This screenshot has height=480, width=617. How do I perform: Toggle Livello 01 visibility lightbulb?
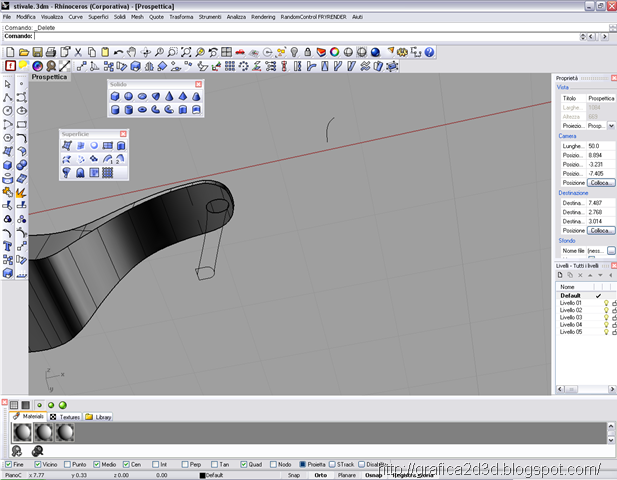[x=606, y=303]
